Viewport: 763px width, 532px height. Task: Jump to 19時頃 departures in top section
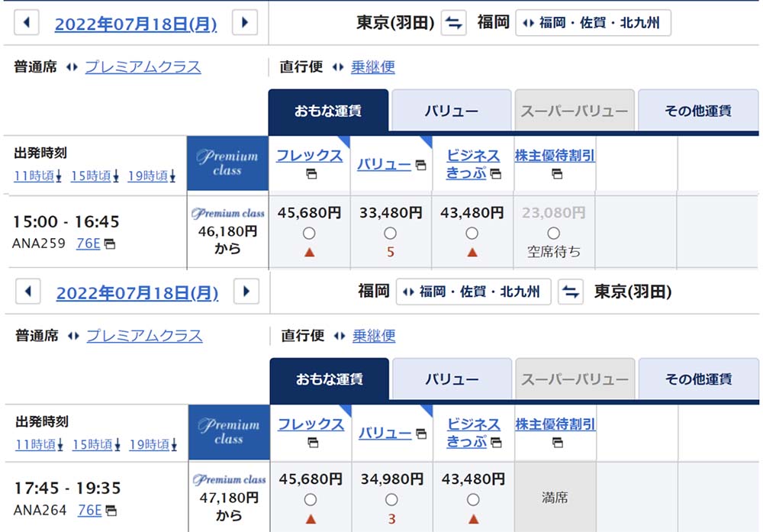click(x=152, y=176)
